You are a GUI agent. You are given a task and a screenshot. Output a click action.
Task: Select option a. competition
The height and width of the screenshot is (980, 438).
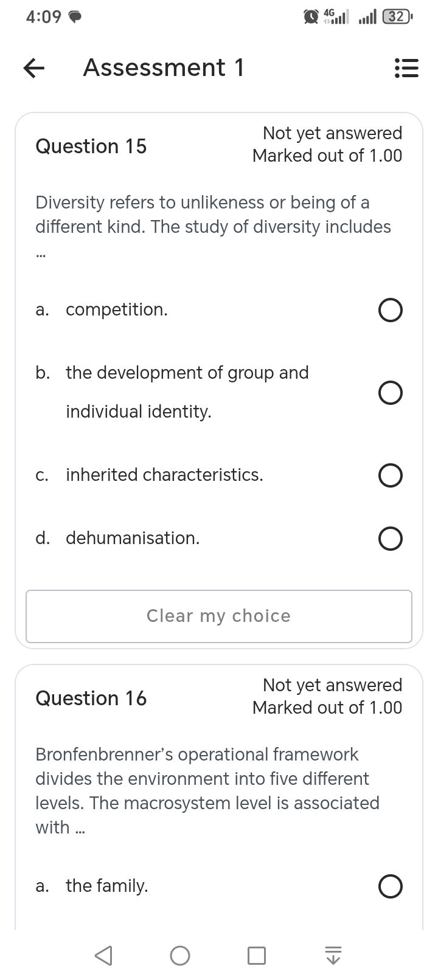[x=390, y=311]
